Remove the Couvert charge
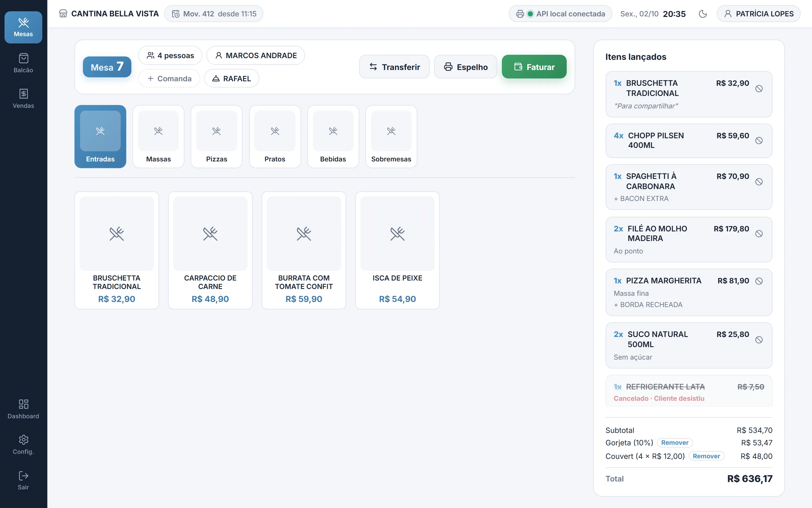The width and height of the screenshot is (812, 508). pyautogui.click(x=706, y=456)
